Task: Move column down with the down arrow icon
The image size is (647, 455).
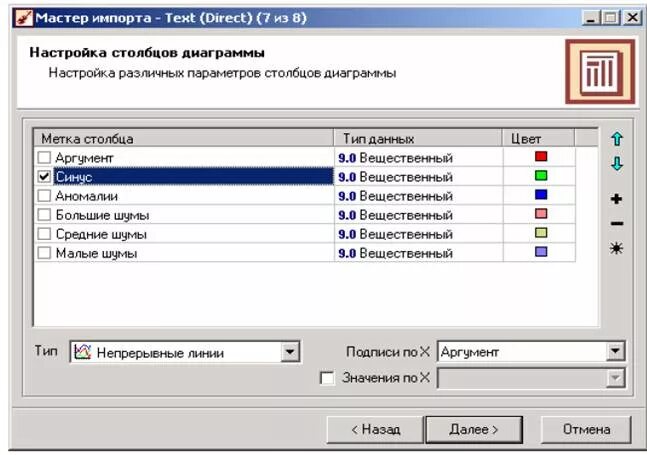Action: click(616, 164)
